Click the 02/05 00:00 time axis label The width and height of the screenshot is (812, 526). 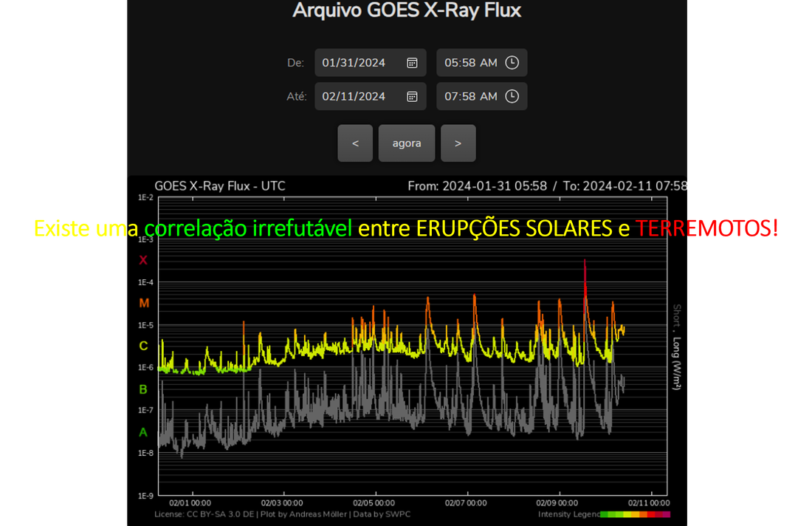click(375, 503)
